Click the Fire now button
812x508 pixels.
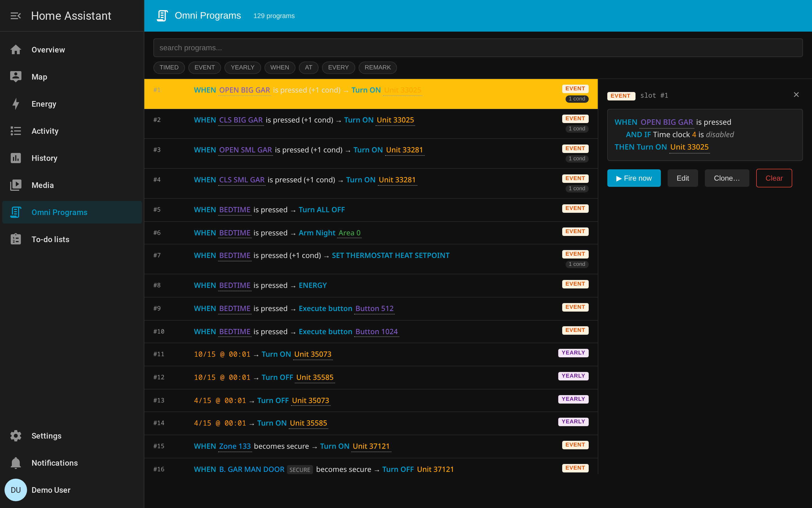(x=634, y=178)
